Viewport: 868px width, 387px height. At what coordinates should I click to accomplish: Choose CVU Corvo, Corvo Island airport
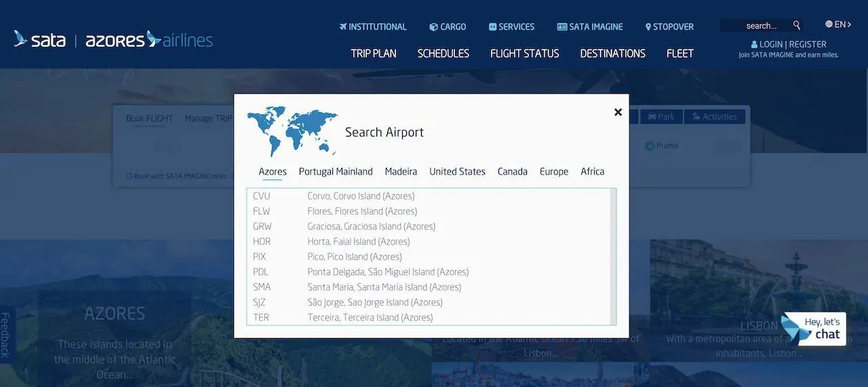point(429,196)
